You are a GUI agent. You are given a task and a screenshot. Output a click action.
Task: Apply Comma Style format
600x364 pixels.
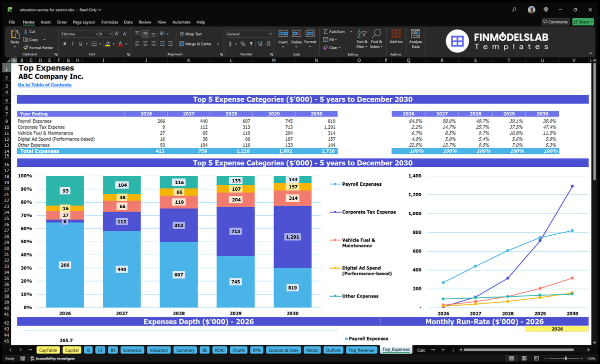coord(250,44)
